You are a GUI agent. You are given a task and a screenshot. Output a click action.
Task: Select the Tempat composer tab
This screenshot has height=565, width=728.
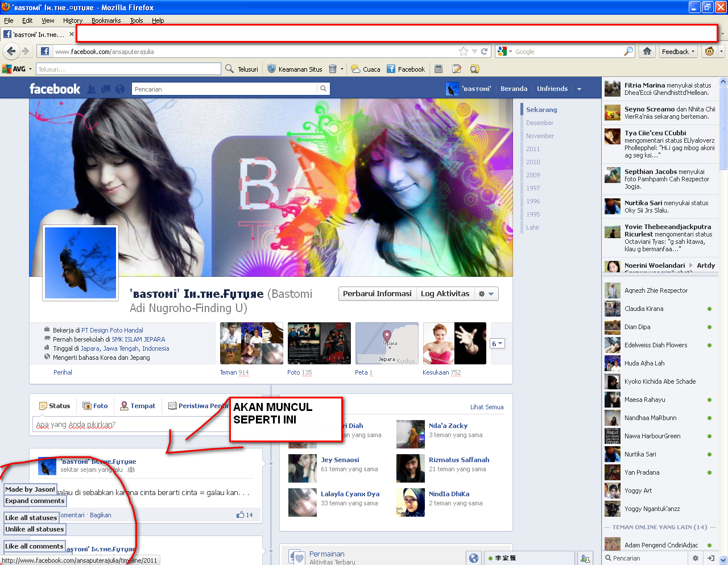[x=138, y=406]
